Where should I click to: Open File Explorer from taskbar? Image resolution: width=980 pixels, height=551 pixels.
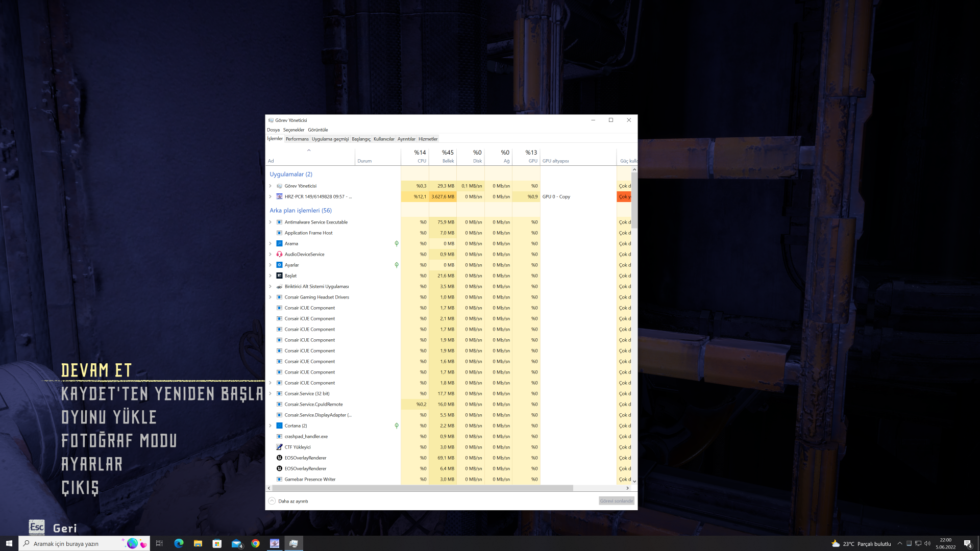198,543
